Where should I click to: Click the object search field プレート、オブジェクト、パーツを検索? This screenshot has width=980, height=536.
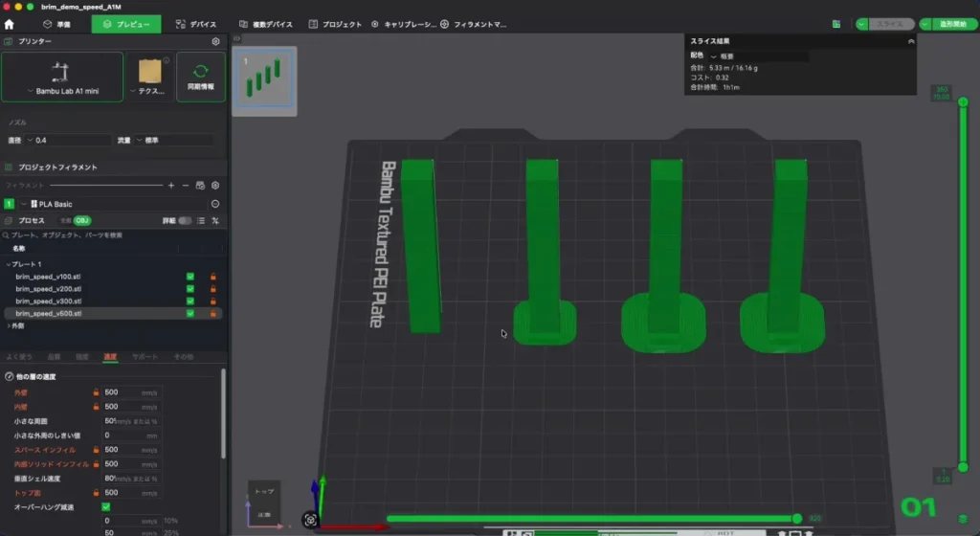pyautogui.click(x=113, y=235)
